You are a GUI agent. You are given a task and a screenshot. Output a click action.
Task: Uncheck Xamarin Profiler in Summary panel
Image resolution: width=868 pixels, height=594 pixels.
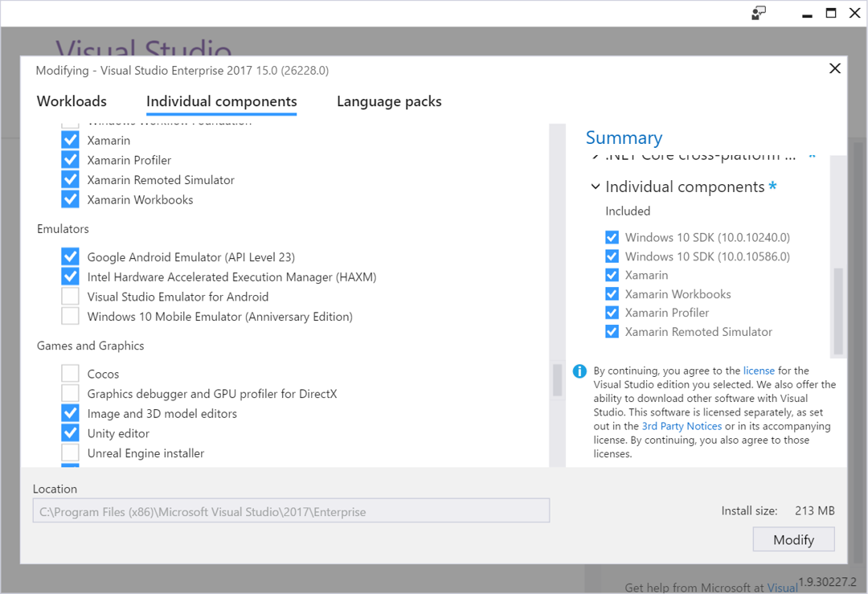click(612, 313)
